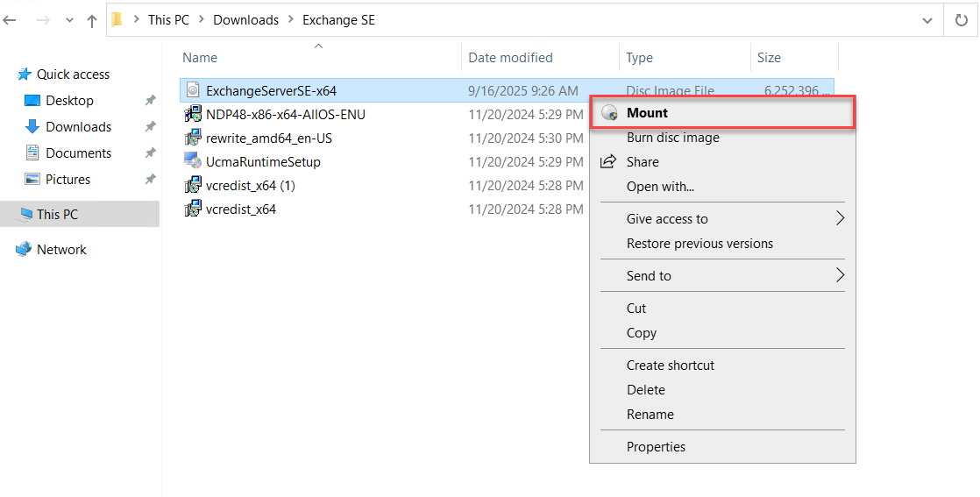Click Exchange SE in the breadcrumb path
The width and height of the screenshot is (980, 497).
pyautogui.click(x=338, y=20)
